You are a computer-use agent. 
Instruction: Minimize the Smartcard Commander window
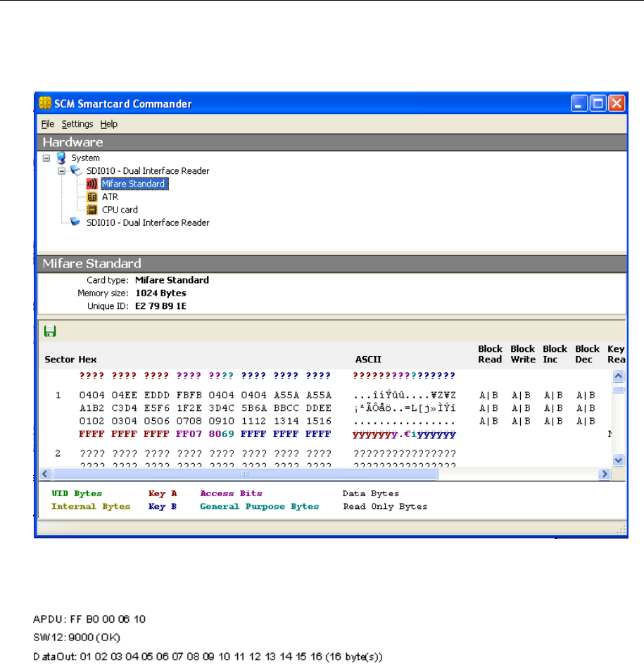579,103
